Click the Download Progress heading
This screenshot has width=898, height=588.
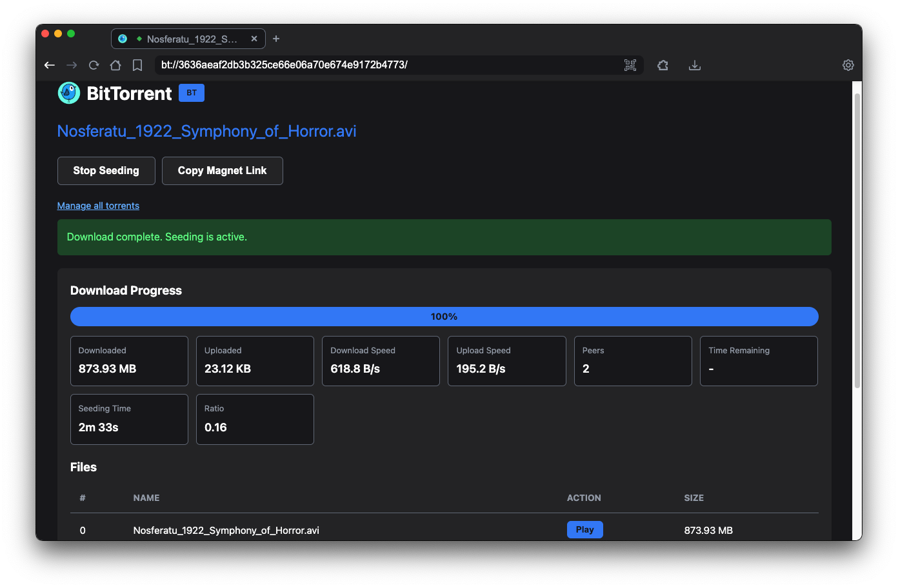126,291
